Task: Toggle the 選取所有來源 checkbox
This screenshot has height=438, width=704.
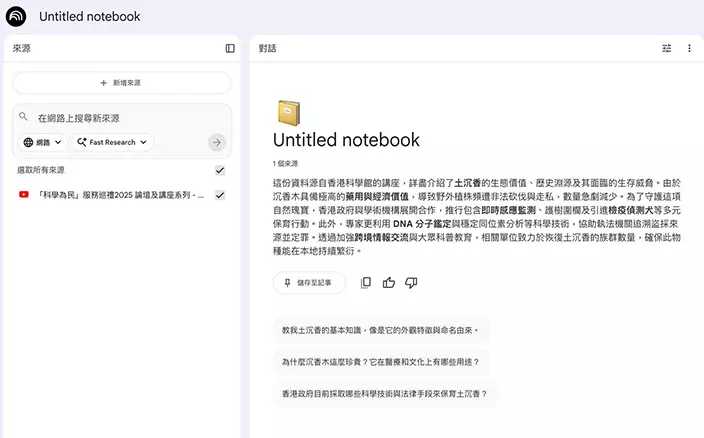Action: tap(220, 170)
